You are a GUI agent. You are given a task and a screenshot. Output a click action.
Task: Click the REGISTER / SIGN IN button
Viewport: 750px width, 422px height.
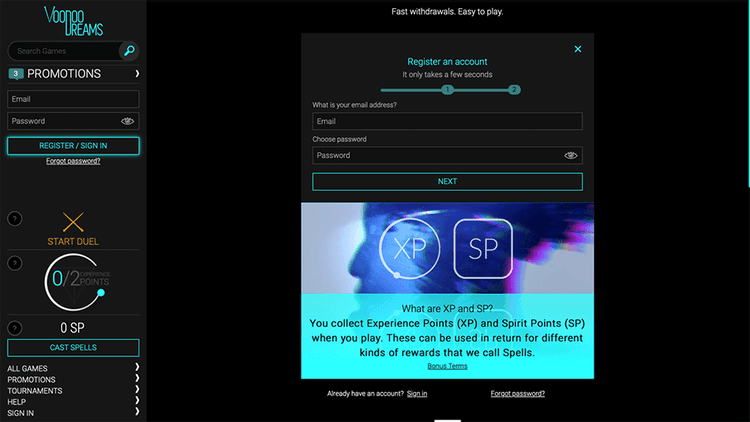pyautogui.click(x=73, y=145)
